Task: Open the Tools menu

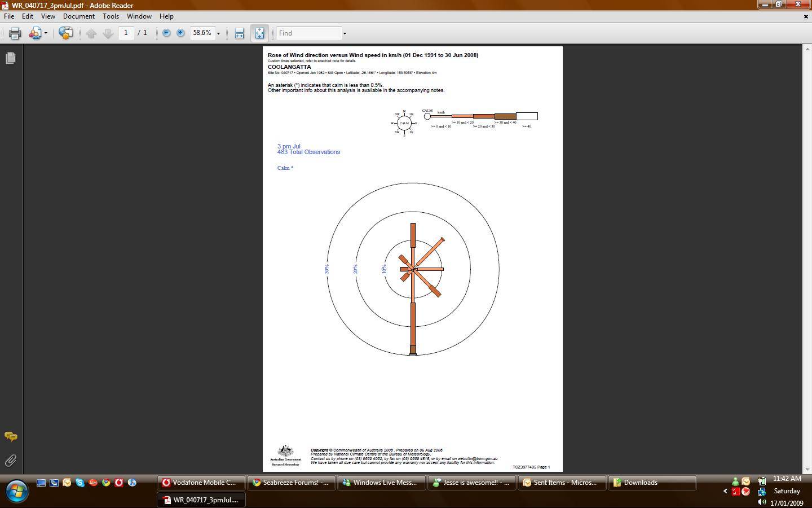Action: coord(111,16)
